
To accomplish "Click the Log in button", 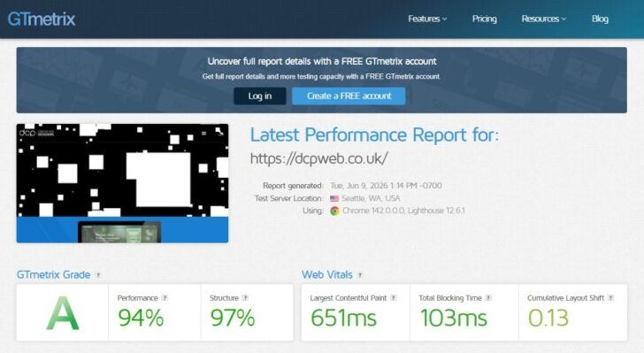I will (x=260, y=96).
